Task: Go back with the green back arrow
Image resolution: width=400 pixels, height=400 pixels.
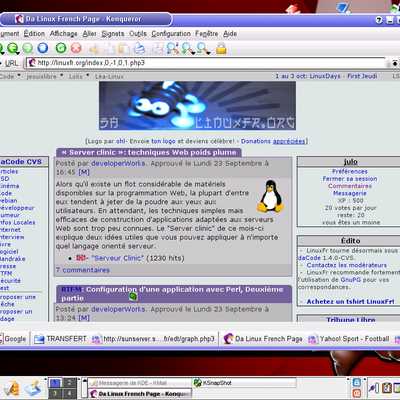Action: tap(13, 48)
